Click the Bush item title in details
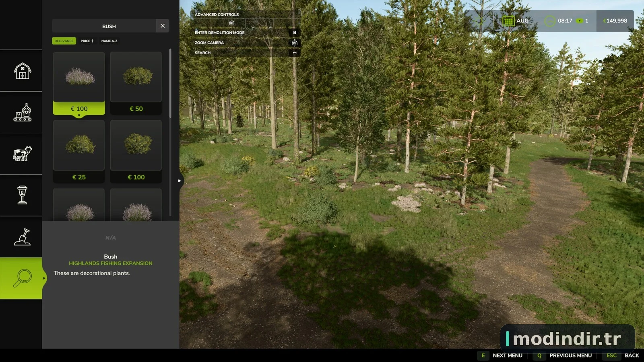Image resolution: width=644 pixels, height=362 pixels. pos(111,257)
